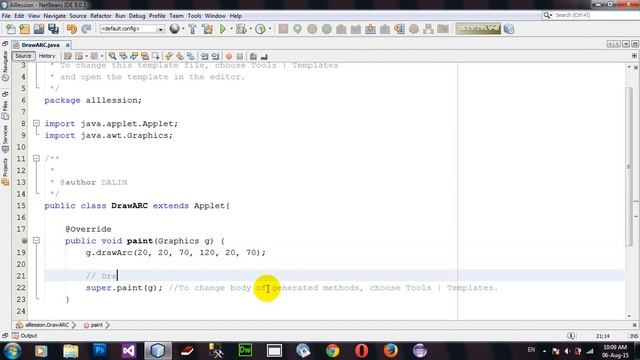Click the orange Undo arrow icon
The image size is (640, 360).
click(x=72, y=29)
